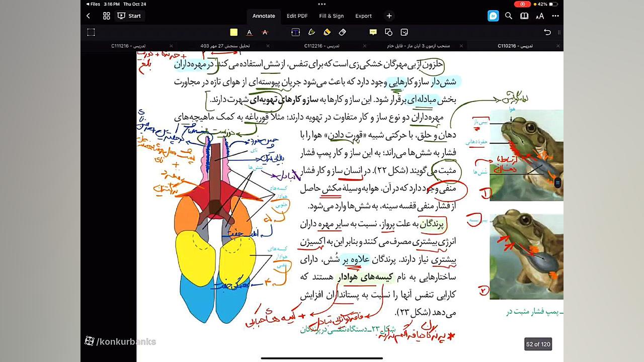The width and height of the screenshot is (644, 362).
Task: Close the C110216 document tab
Action: (558, 46)
